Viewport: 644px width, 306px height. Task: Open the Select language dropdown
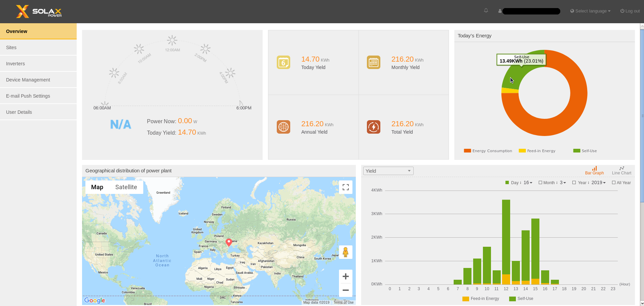(590, 11)
